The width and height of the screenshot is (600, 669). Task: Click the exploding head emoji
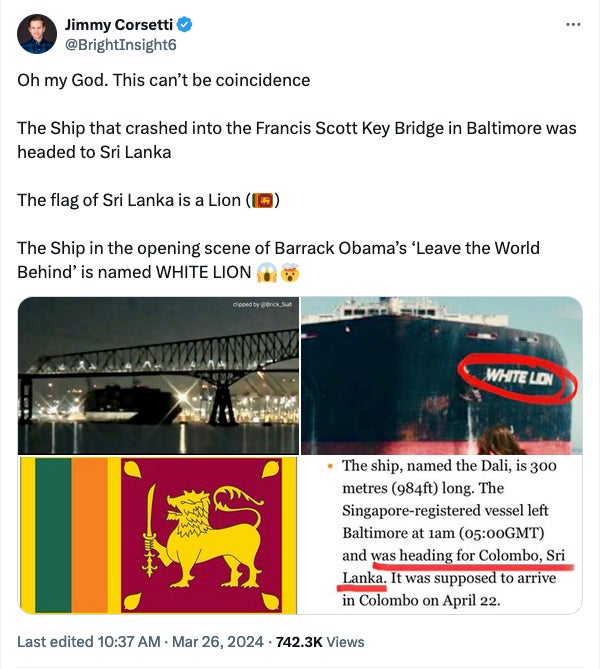tap(290, 273)
